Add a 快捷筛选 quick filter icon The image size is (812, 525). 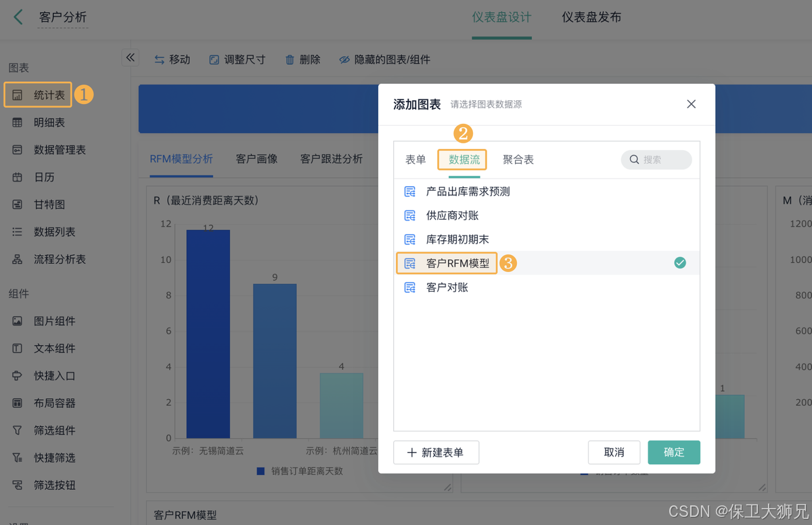coord(18,458)
